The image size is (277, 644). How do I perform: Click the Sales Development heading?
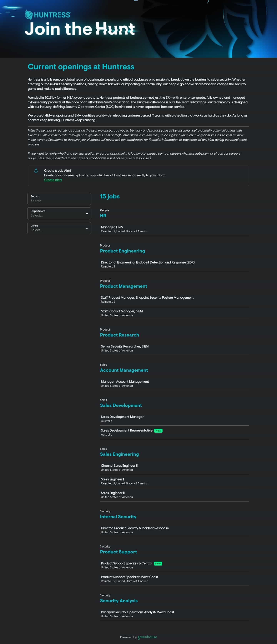coord(121,406)
